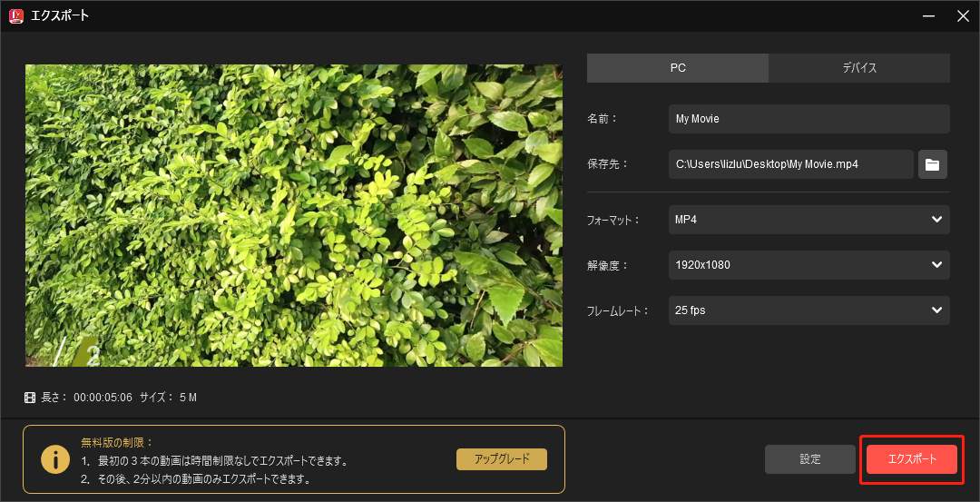The image size is (980, 502).
Task: Click the 保存先 path field
Action: (790, 164)
